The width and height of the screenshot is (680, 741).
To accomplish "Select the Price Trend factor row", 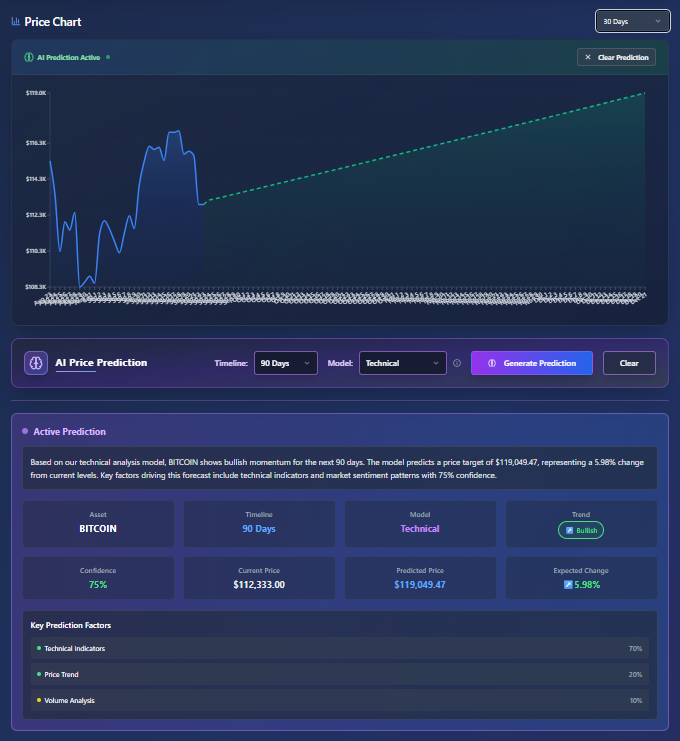I will 340,674.
